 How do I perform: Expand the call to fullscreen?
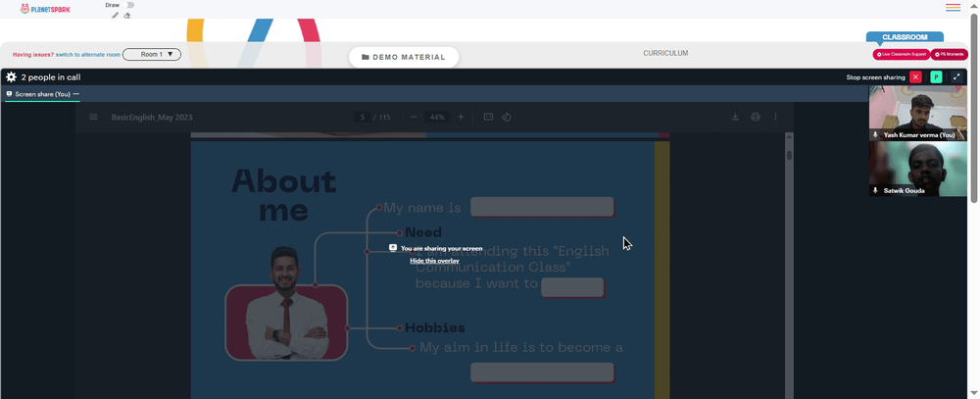[x=956, y=76]
